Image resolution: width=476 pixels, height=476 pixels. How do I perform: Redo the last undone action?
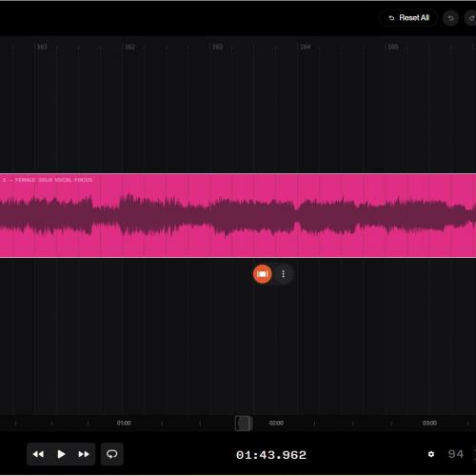pos(471,18)
